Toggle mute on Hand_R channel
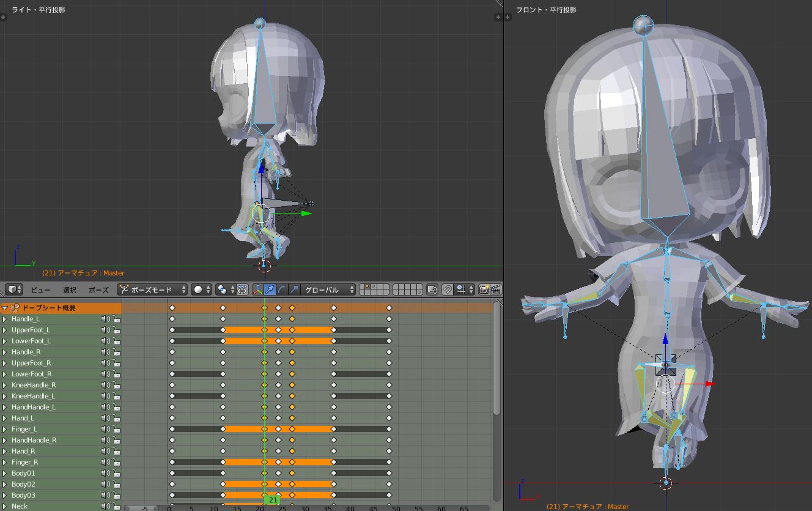The height and width of the screenshot is (511, 812). click(105, 451)
